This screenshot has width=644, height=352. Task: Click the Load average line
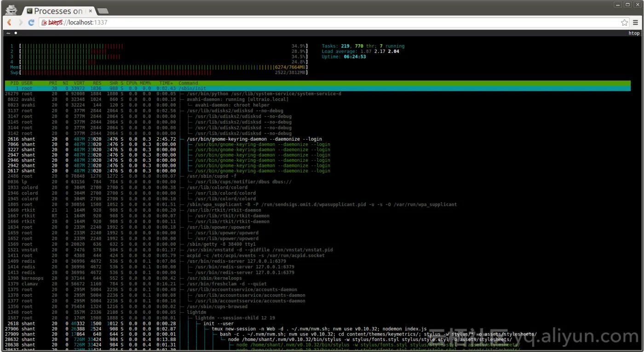[360, 51]
